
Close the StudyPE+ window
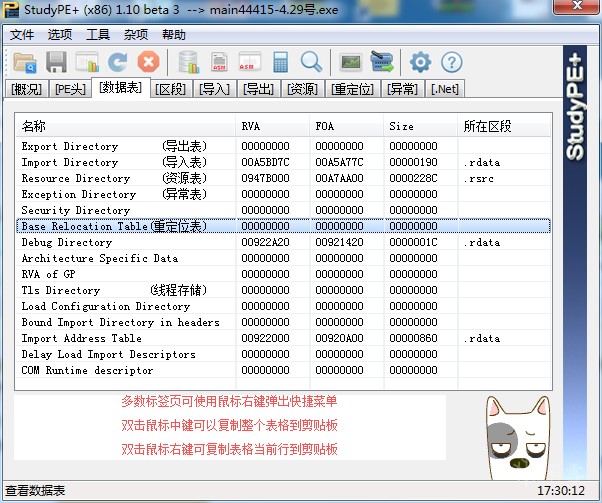point(577,5)
